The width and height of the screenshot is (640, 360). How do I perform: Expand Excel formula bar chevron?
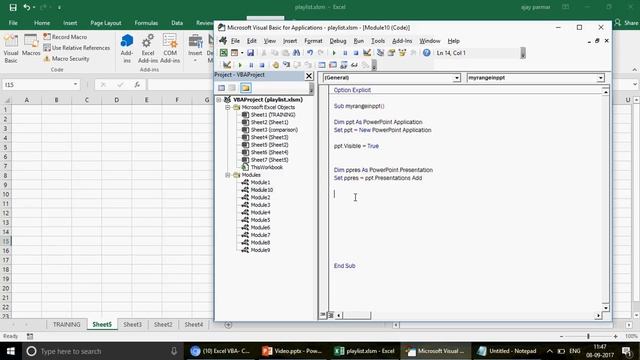[635, 84]
